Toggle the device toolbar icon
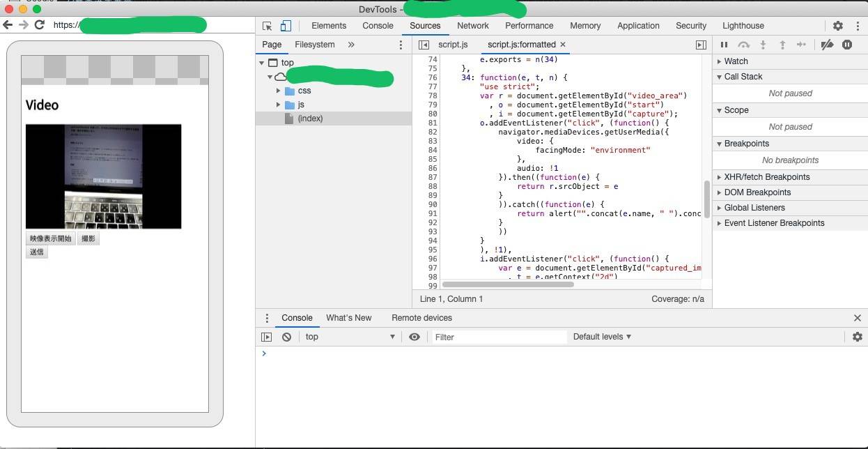This screenshot has height=449, width=868. [x=286, y=26]
